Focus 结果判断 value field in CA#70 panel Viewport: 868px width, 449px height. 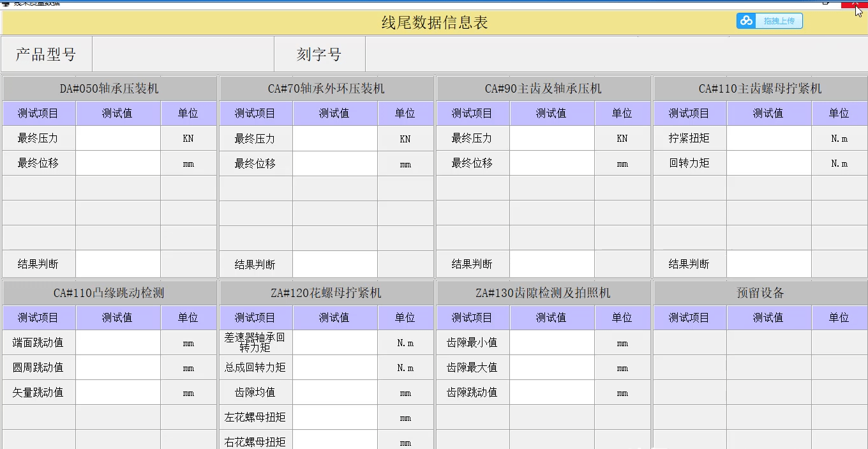(x=335, y=264)
